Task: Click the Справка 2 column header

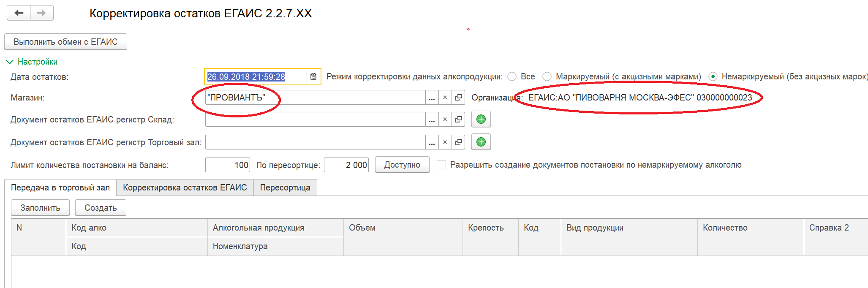Action: [836, 237]
